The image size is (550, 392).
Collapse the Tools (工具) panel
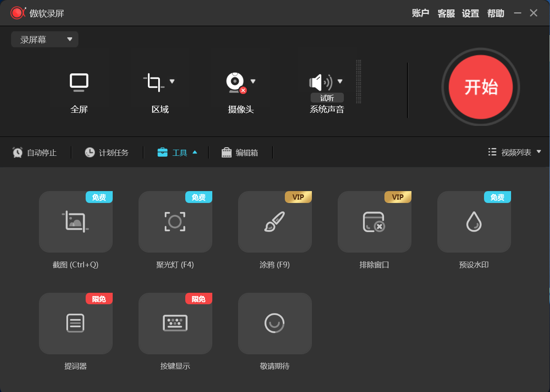(177, 153)
